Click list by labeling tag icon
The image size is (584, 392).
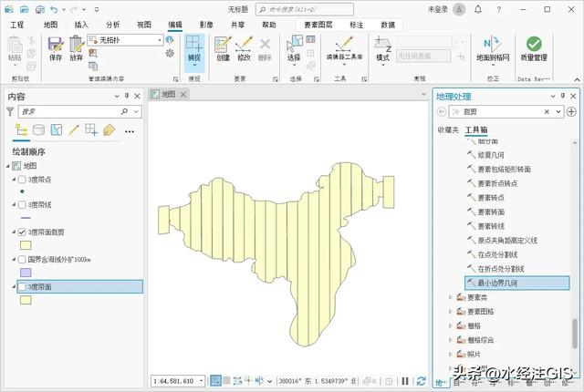(109, 129)
